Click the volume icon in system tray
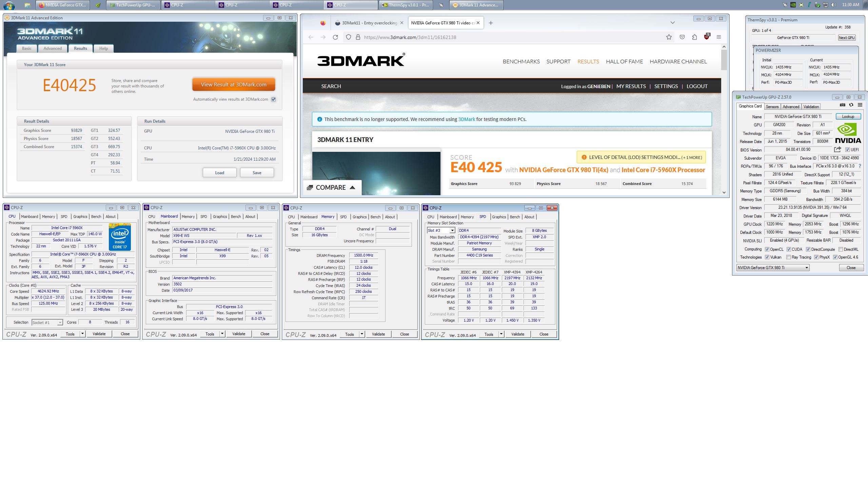Image resolution: width=868 pixels, height=488 pixels. click(834, 5)
